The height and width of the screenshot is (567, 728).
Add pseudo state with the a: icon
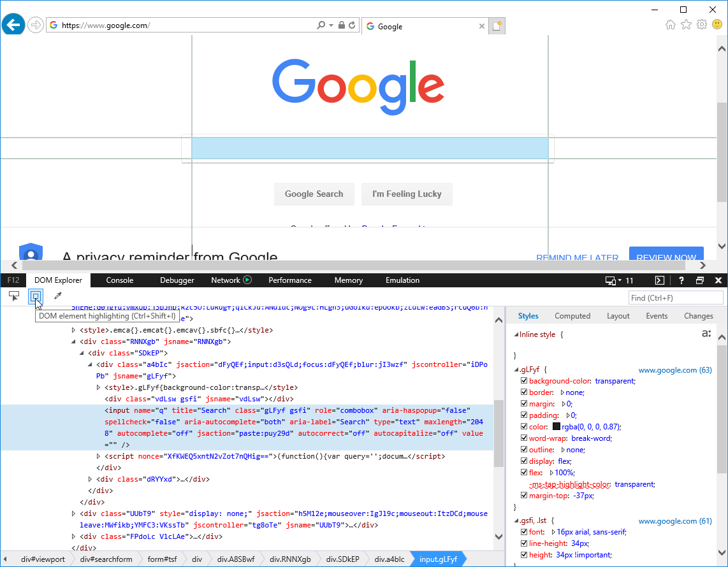pyautogui.click(x=706, y=333)
